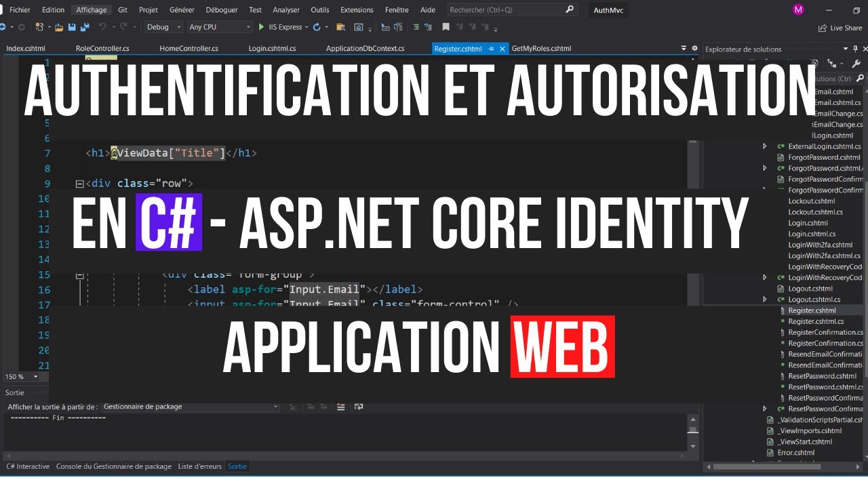Switch to the GetMyRoles.cshtml tab
Image resolution: width=868 pixels, height=488 pixels.
click(541, 49)
